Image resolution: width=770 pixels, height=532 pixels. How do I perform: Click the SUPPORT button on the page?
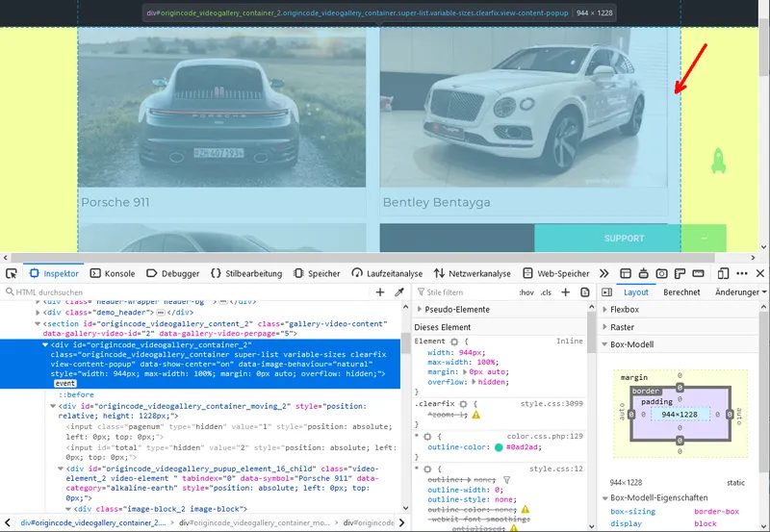[x=624, y=238]
